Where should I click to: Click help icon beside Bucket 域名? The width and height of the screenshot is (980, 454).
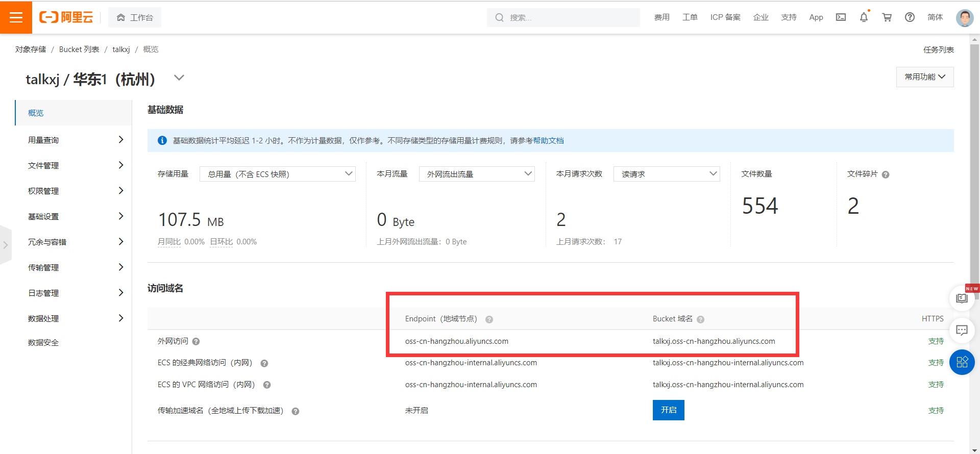click(x=700, y=319)
